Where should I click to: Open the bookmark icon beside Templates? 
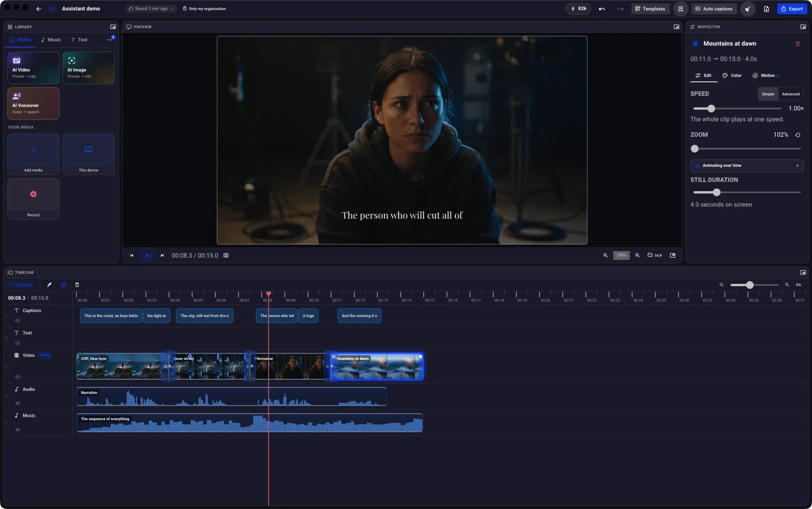tap(681, 9)
